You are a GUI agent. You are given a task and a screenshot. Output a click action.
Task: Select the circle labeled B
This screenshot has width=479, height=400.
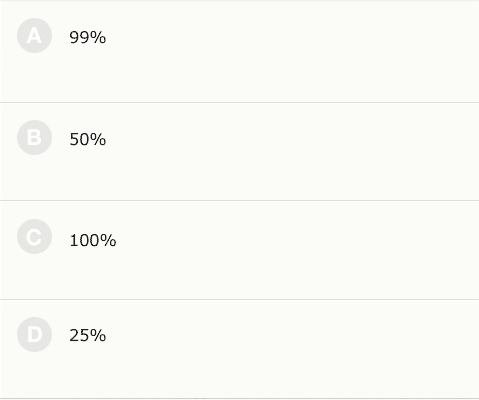34,138
